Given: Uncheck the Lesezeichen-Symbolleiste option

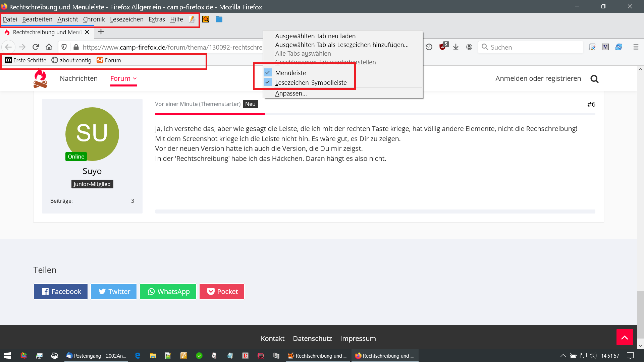Looking at the screenshot, I should coord(311,82).
